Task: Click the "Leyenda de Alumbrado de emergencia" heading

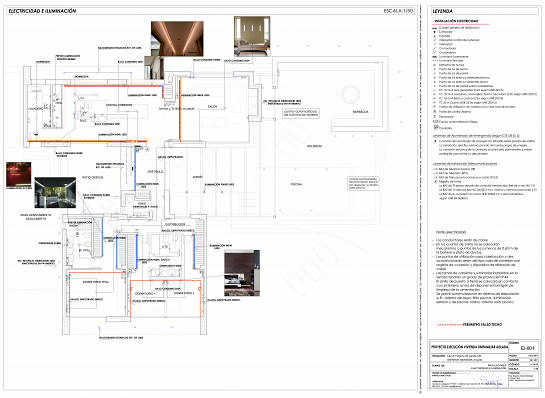Action: click(x=476, y=136)
